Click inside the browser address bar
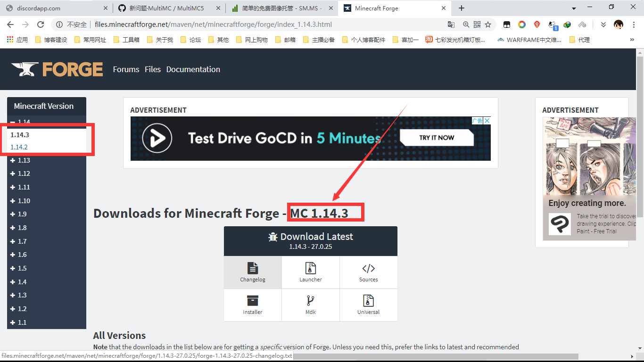Screen dimensions: 644x362 pos(236,24)
